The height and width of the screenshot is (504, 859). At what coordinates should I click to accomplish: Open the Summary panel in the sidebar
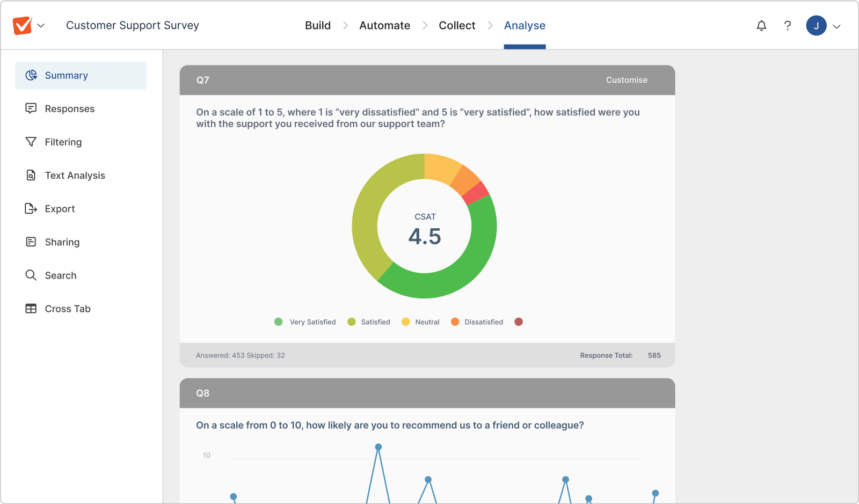[x=66, y=75]
